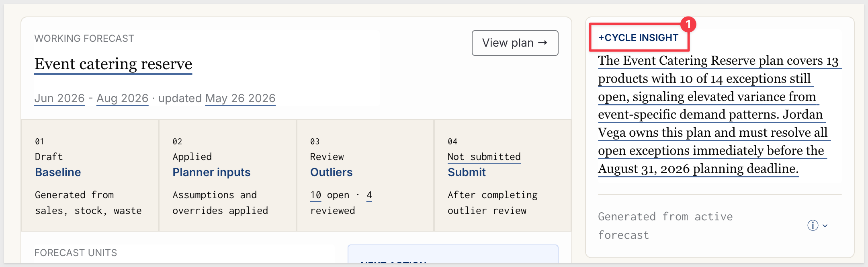868x267 pixels.
Task: Click the FORECAST UNITS section heading
Action: [x=76, y=253]
